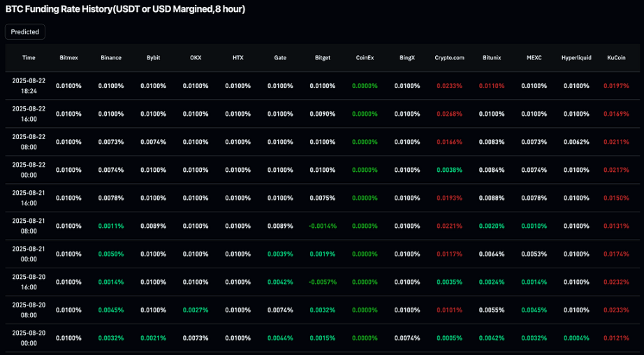Image resolution: width=644 pixels, height=355 pixels.
Task: Click the KuCoin column header
Action: [x=616, y=58]
